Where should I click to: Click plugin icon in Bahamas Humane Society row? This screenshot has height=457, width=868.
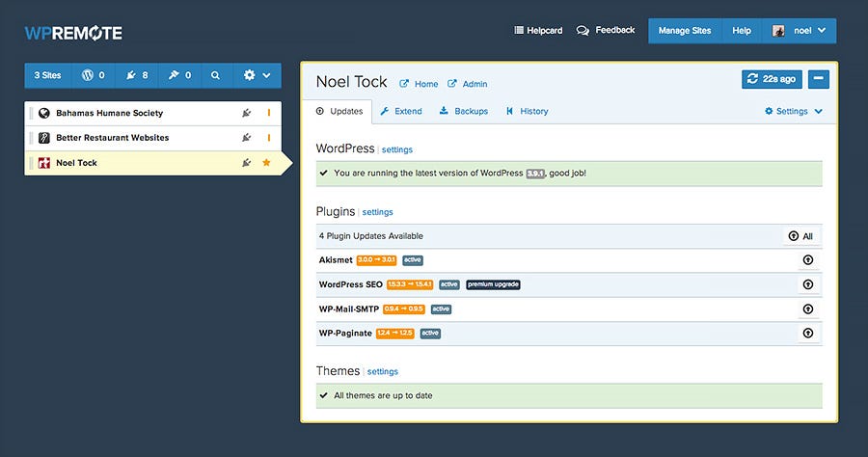pyautogui.click(x=247, y=113)
